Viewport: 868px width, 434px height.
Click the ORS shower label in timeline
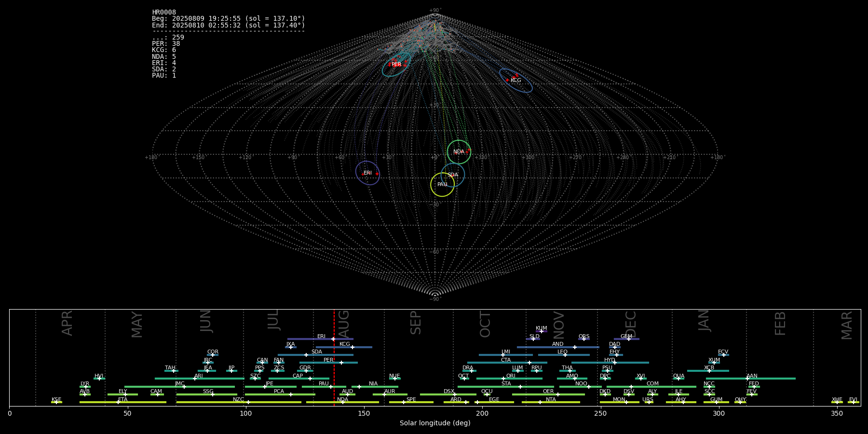point(584,337)
